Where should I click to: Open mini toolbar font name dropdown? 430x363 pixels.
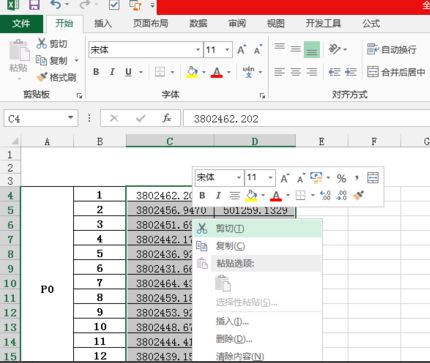[x=239, y=178]
